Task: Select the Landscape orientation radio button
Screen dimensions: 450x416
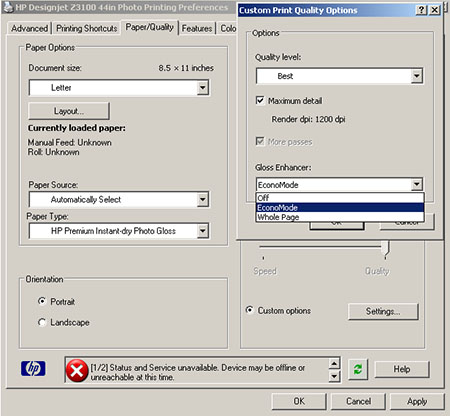Action: tap(42, 322)
